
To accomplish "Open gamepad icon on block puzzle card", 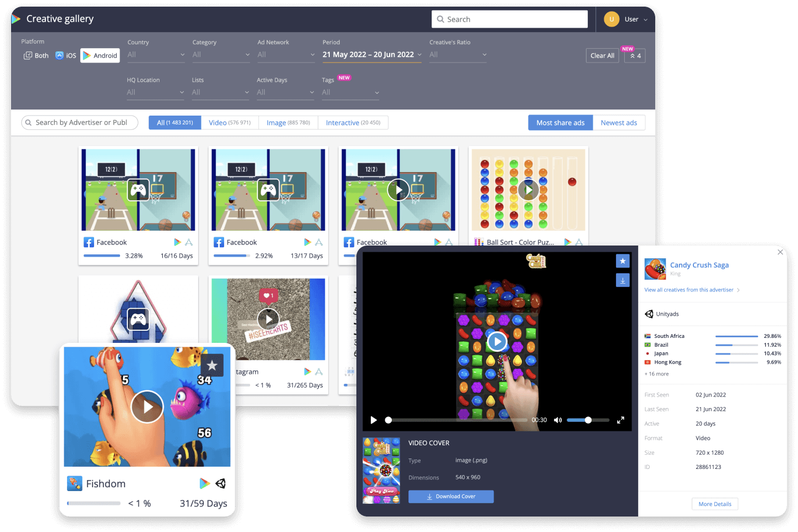I will (x=138, y=319).
